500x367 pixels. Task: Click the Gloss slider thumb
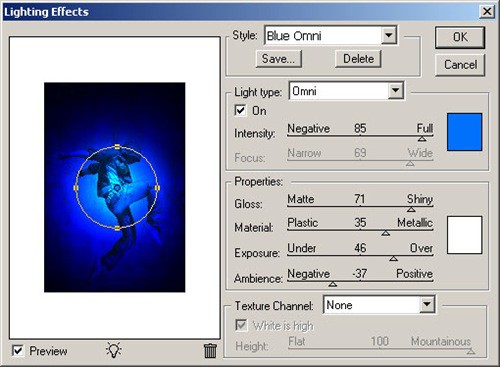(411, 209)
